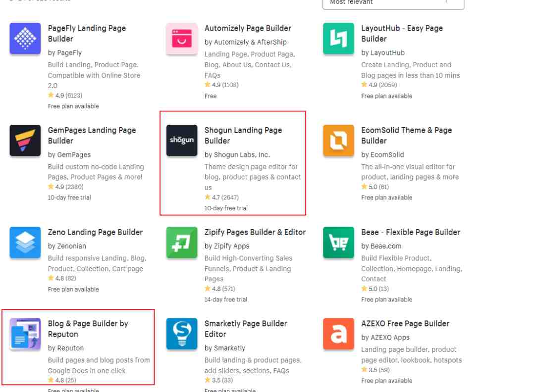Screen dimensions: 535x392
Task: Open the Most relevant sort dropdown
Action: [393, 3]
